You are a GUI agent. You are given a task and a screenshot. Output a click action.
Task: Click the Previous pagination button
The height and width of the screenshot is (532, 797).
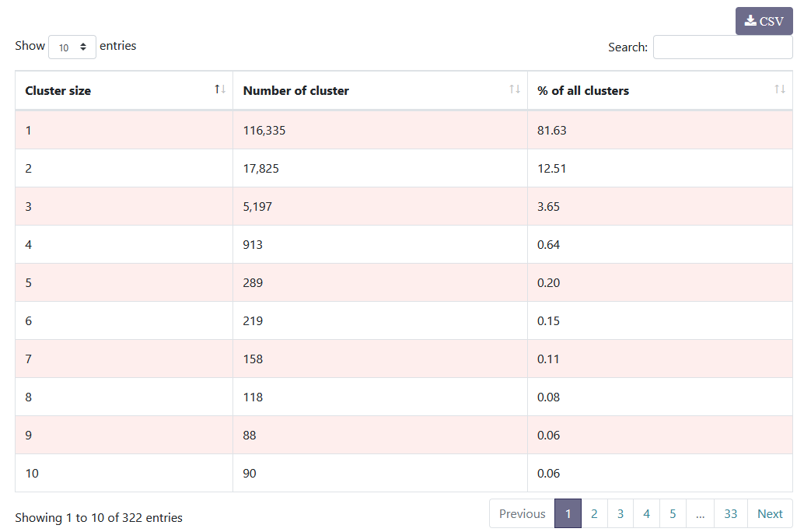[522, 513]
